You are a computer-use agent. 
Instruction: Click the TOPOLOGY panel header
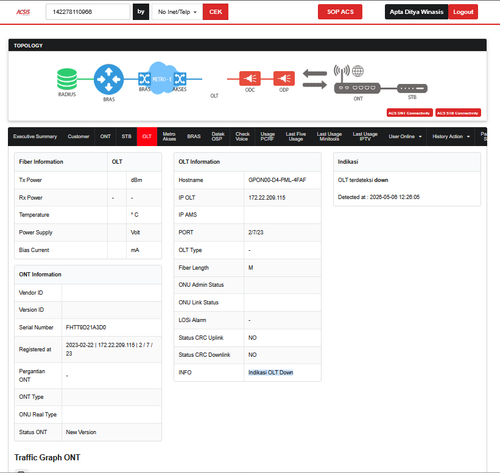(x=247, y=45)
